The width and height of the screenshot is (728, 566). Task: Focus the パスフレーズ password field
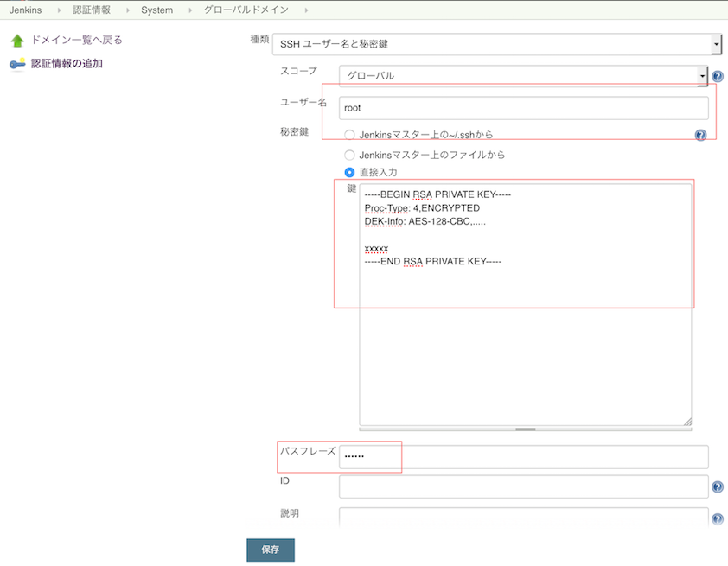coord(523,457)
